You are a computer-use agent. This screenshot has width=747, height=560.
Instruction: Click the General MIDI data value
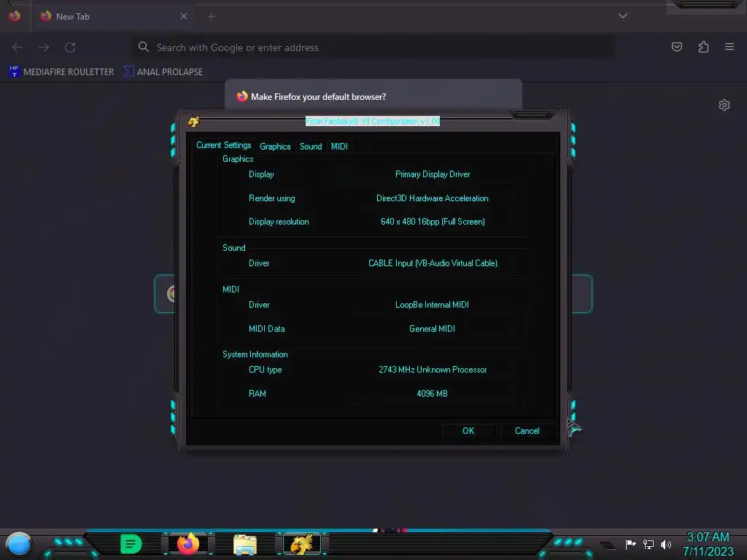coord(432,329)
